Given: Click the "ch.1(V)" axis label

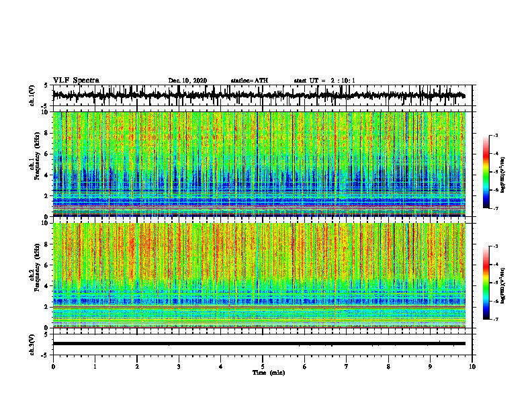Looking at the screenshot, I should click(32, 95).
